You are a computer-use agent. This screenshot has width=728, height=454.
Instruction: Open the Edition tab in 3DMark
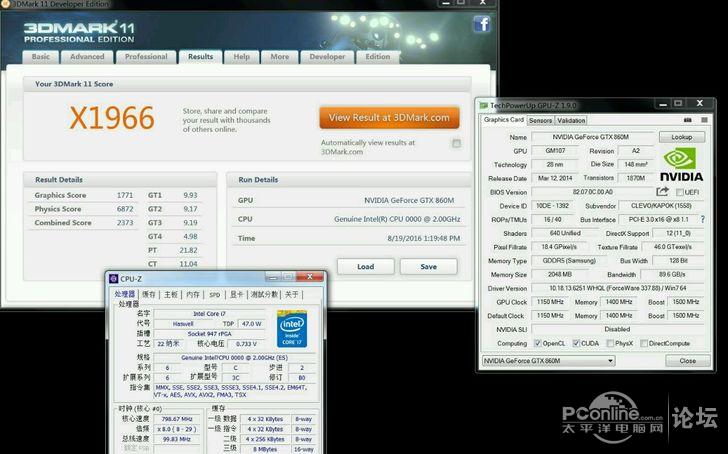coord(377,57)
